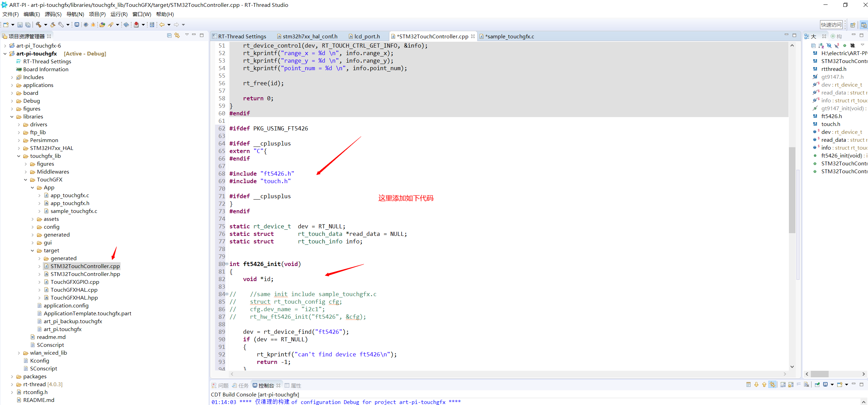Open the terminal monitor icon in the main toolbar
Image resolution: width=868 pixels, height=405 pixels.
point(77,25)
